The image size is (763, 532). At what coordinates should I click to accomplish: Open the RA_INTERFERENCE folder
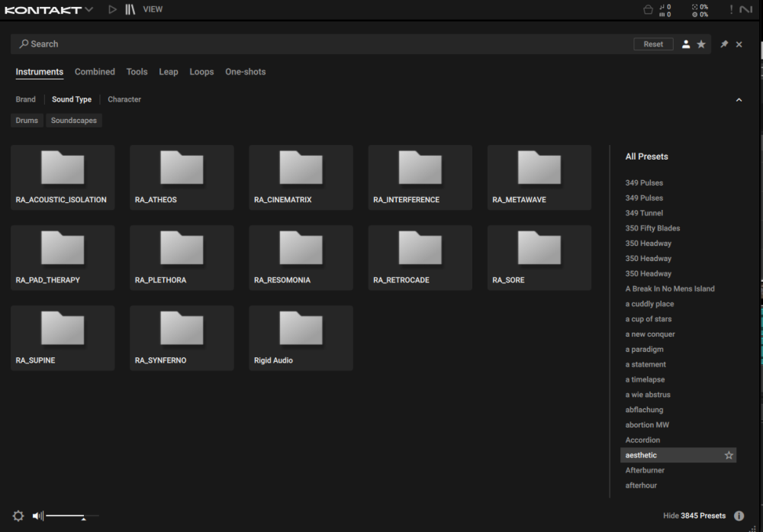click(420, 178)
